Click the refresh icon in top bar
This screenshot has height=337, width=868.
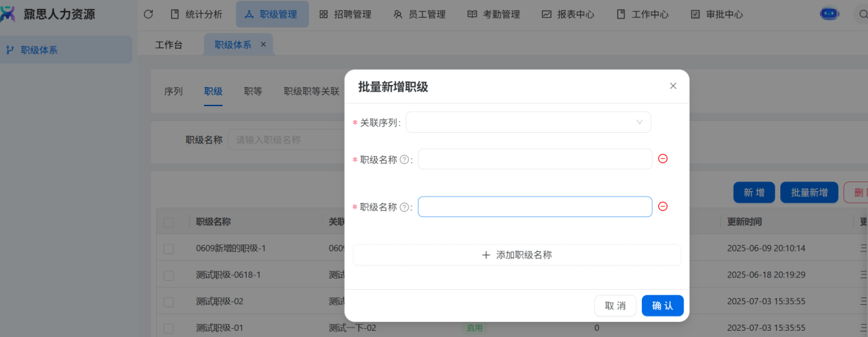(149, 14)
